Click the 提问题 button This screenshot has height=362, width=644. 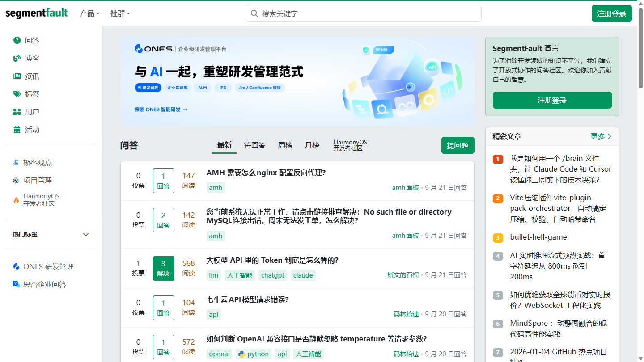(458, 145)
